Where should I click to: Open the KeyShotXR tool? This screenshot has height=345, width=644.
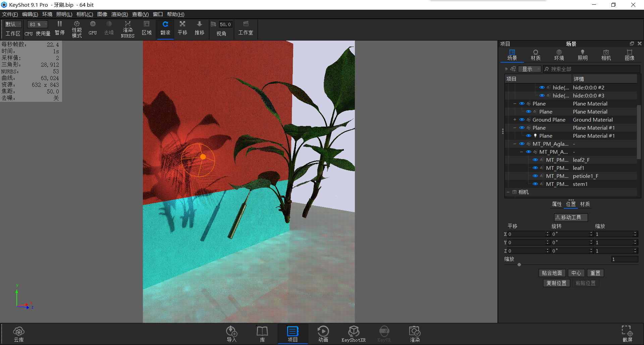353,334
